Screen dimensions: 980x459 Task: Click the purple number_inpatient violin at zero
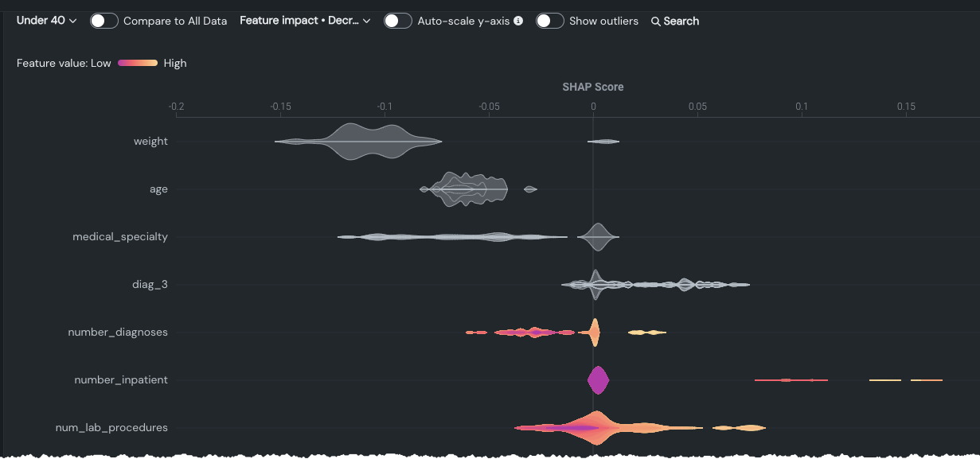(598, 380)
